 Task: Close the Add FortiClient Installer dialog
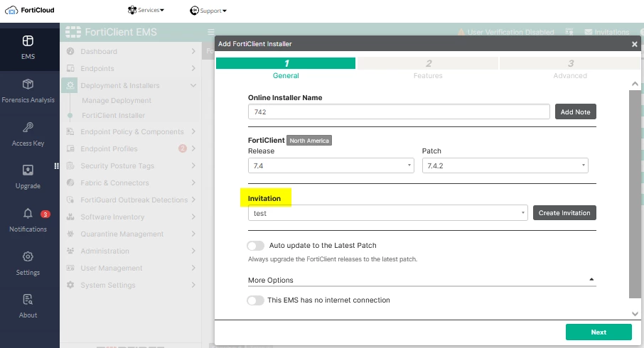point(634,44)
